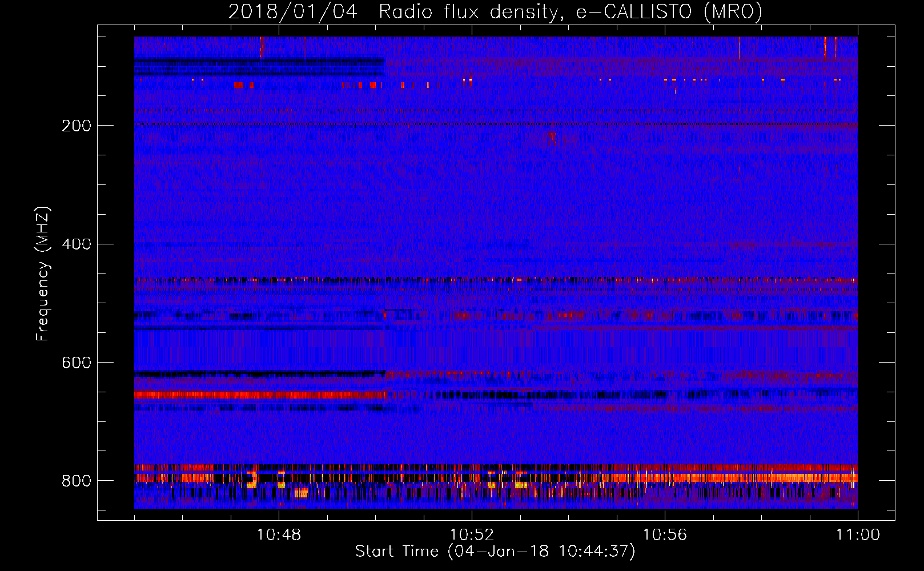
Task: Click the '10:48' time axis label
Action: [279, 535]
